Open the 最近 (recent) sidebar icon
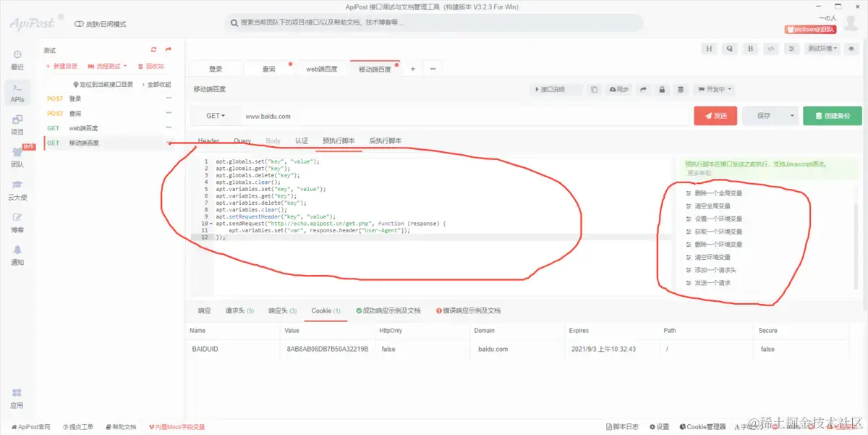 [17, 60]
